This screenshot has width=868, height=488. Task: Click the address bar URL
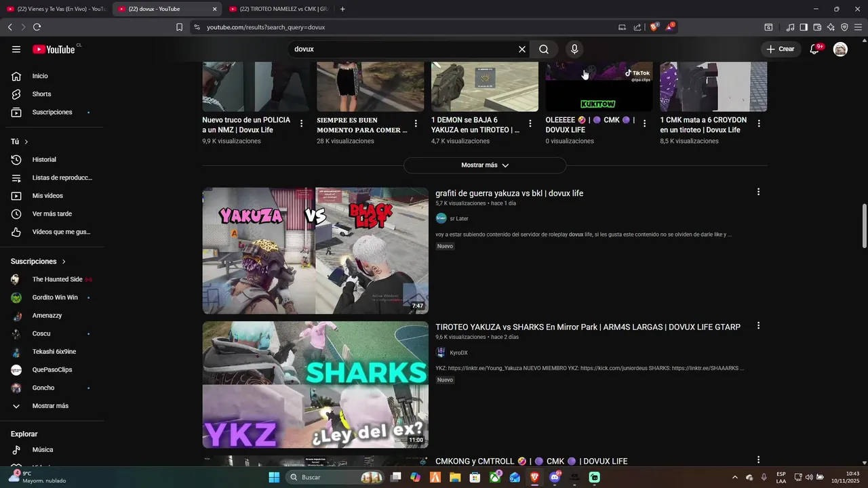pos(266,27)
